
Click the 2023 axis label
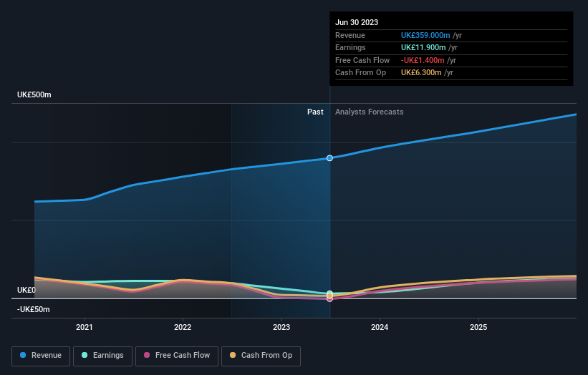(x=281, y=328)
